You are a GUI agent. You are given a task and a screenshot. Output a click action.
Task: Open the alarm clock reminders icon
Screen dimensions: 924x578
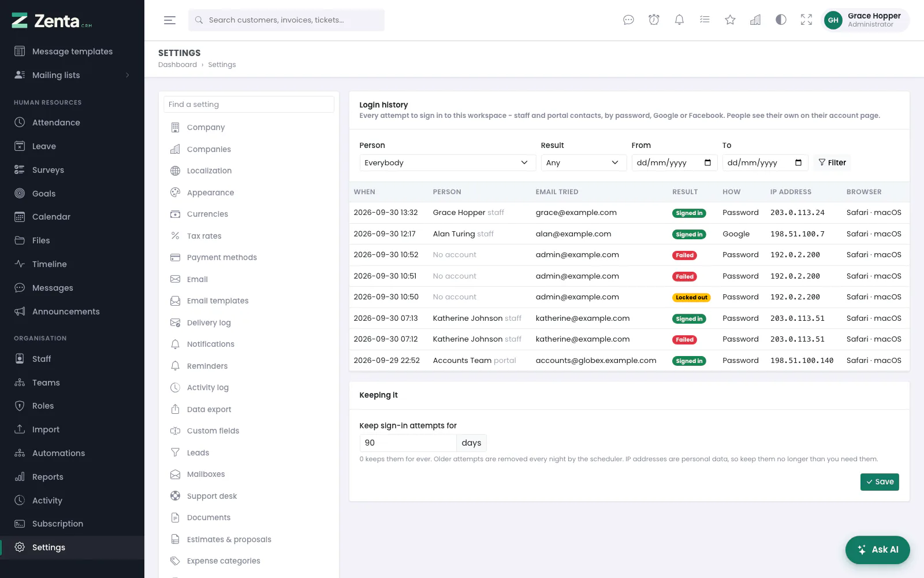[654, 20]
